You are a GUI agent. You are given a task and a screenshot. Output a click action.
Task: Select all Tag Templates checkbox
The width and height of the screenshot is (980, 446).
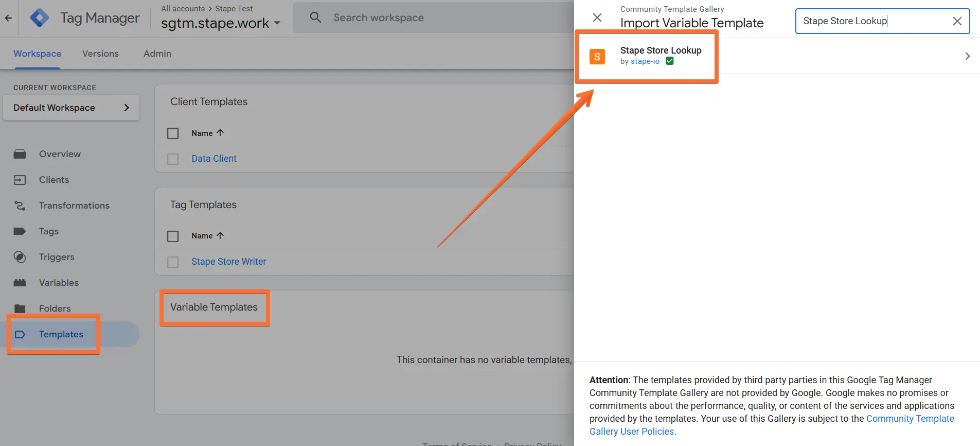(x=173, y=236)
